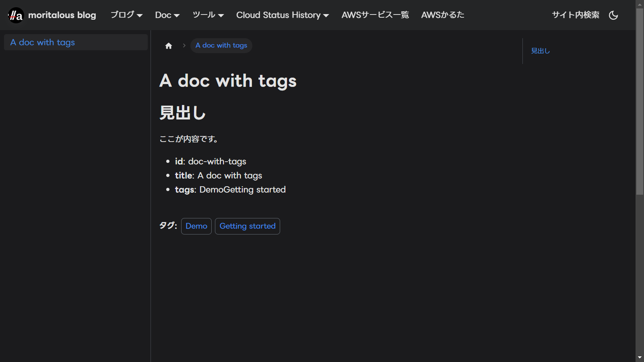644x362 pixels.
Task: Open the Doc dropdown in navbar
Action: [x=167, y=15]
